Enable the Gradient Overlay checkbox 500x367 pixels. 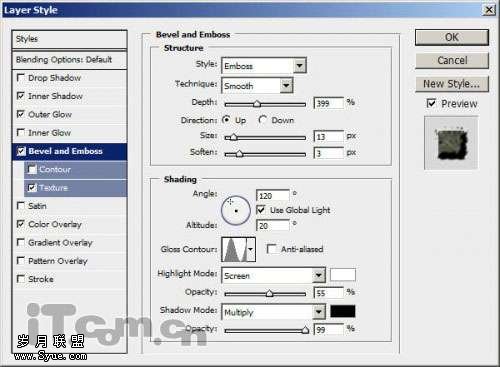pos(21,243)
